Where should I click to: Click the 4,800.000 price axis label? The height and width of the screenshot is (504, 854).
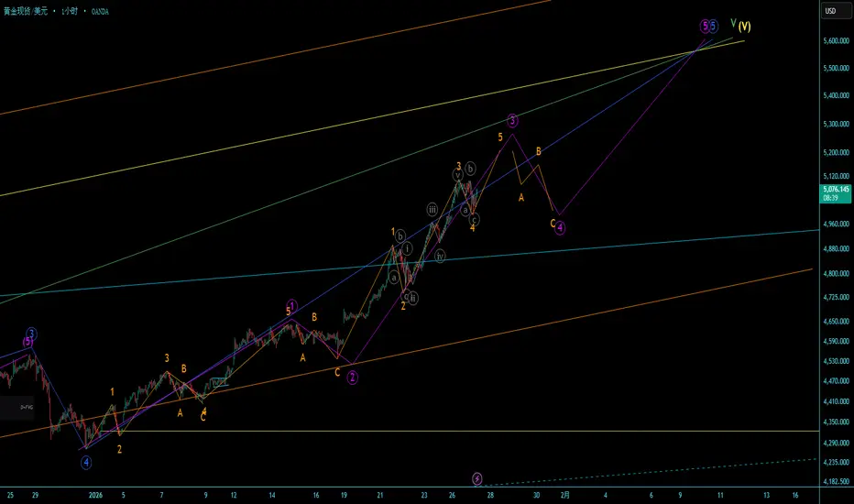coord(836,273)
